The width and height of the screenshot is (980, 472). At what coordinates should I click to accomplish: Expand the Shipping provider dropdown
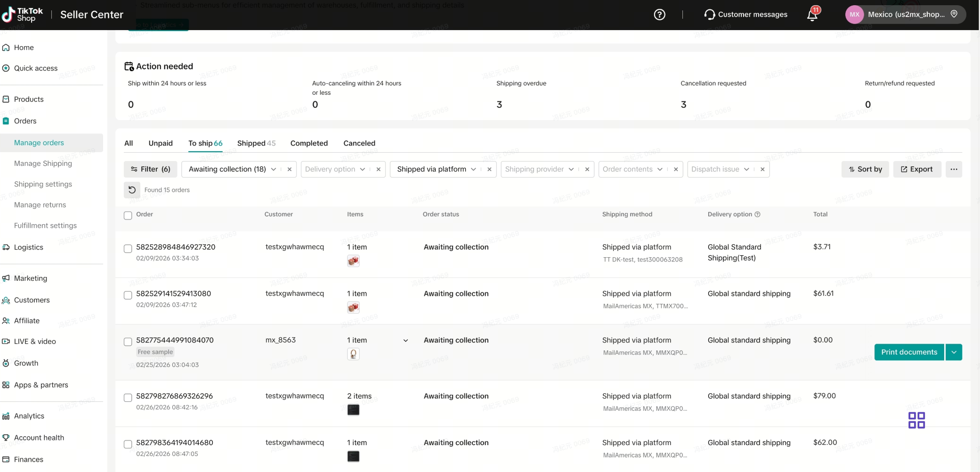(x=571, y=170)
